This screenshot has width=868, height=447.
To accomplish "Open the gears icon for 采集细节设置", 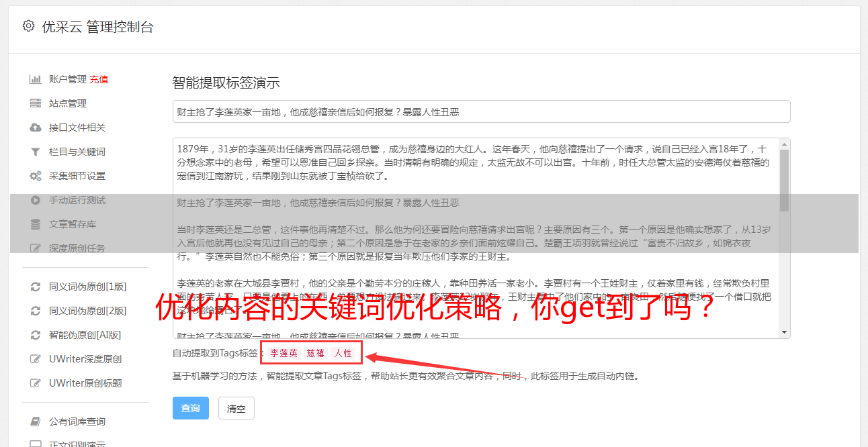I will 36,176.
